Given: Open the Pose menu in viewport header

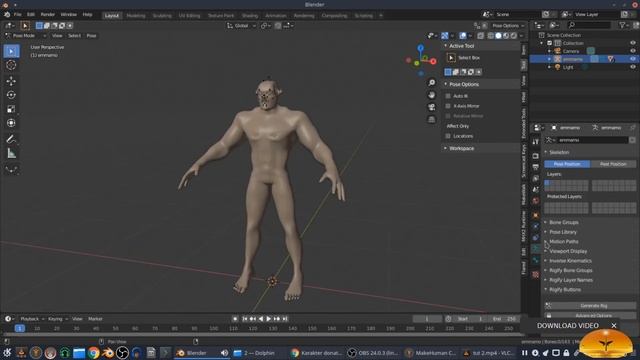Looking at the screenshot, I should [91, 36].
